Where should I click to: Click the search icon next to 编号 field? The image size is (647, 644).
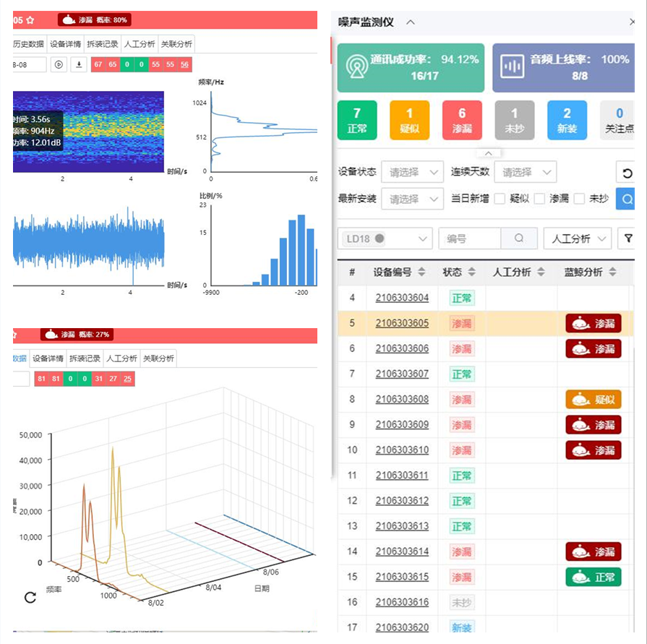[519, 239]
